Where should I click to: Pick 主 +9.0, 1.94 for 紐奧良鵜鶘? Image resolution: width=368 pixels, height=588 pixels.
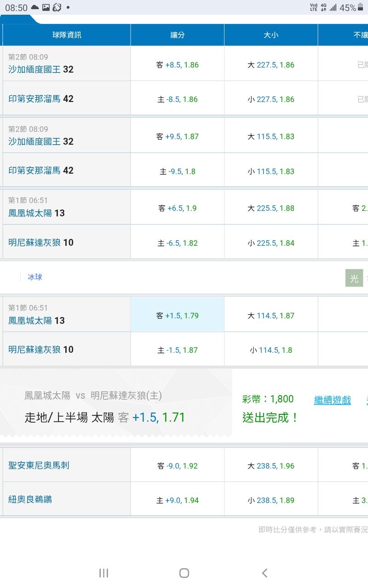pos(177,500)
